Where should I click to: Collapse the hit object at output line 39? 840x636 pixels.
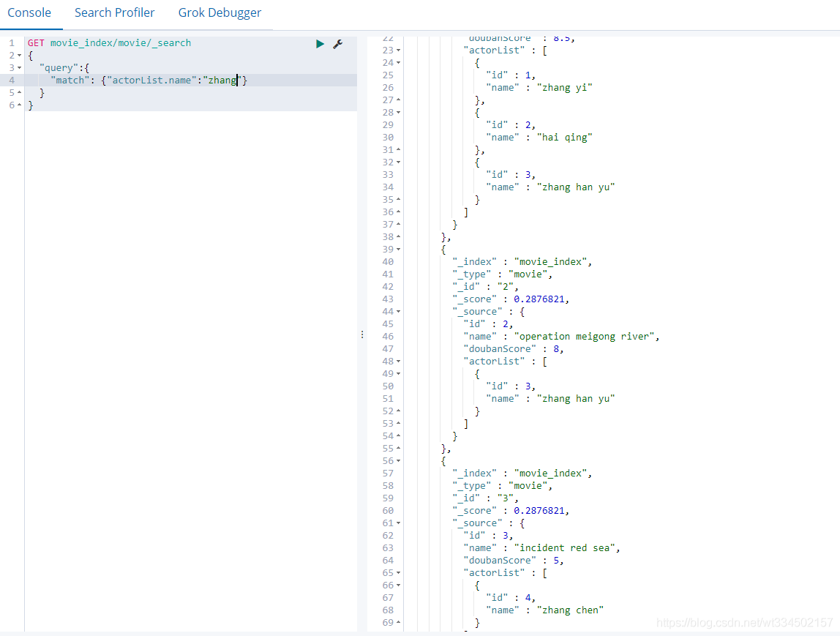click(398, 249)
